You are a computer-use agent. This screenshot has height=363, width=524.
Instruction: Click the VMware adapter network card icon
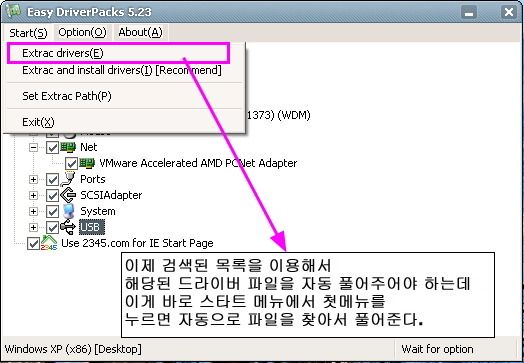pyautogui.click(x=88, y=163)
